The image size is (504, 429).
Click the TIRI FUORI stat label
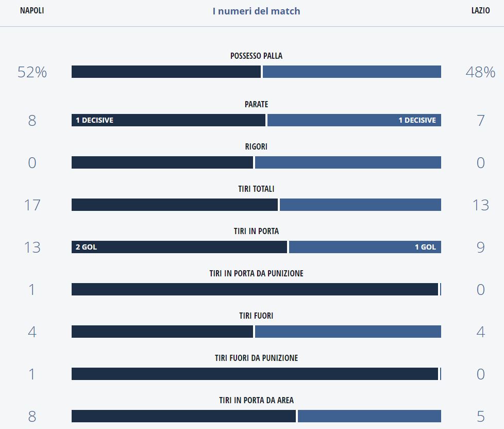[256, 316]
